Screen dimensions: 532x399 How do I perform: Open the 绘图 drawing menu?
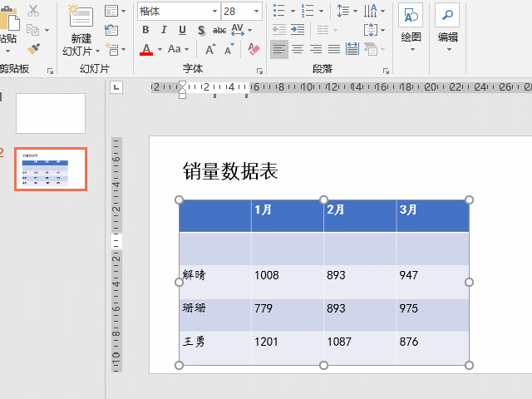point(411,28)
